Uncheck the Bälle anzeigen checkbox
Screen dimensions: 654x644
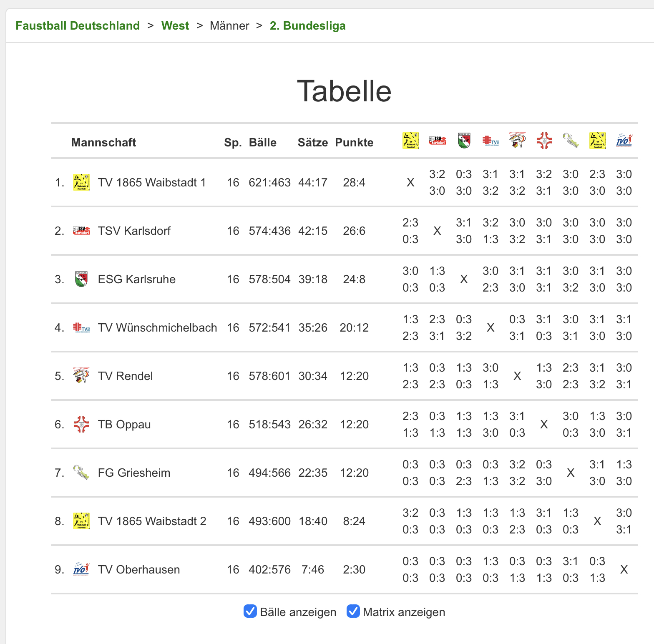pos(250,611)
